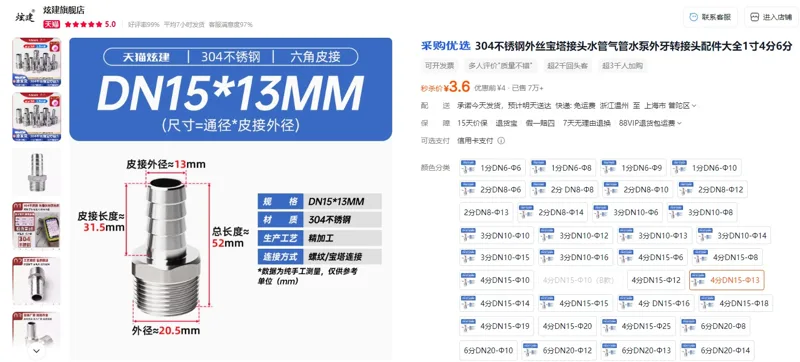800x362 pixels.
Task: Select thumbnail with green testing device
Action: pos(36,226)
